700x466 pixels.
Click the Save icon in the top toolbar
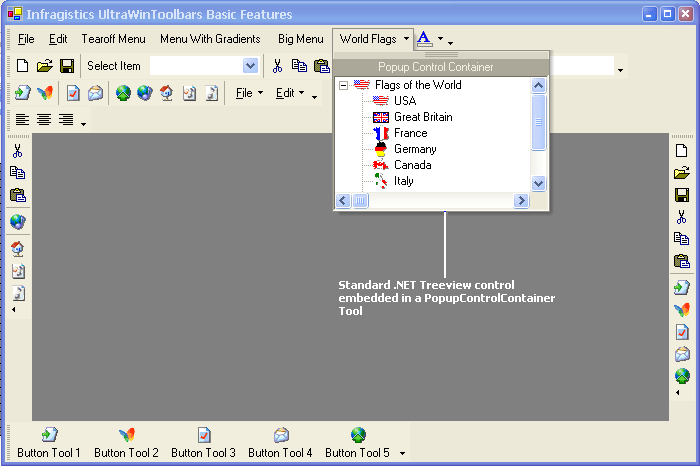coord(67,66)
